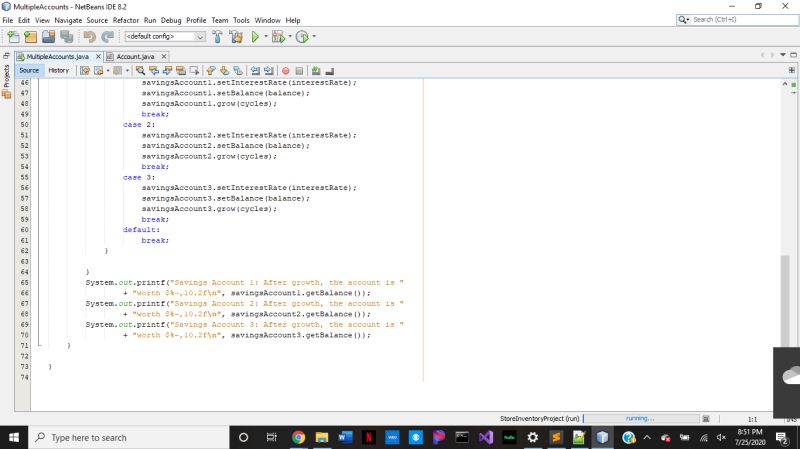Maximize the editor window with the top-right icon

tap(793, 55)
